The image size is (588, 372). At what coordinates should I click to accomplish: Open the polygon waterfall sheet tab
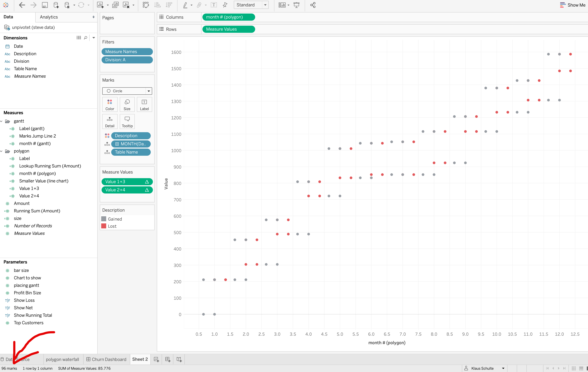pos(63,359)
